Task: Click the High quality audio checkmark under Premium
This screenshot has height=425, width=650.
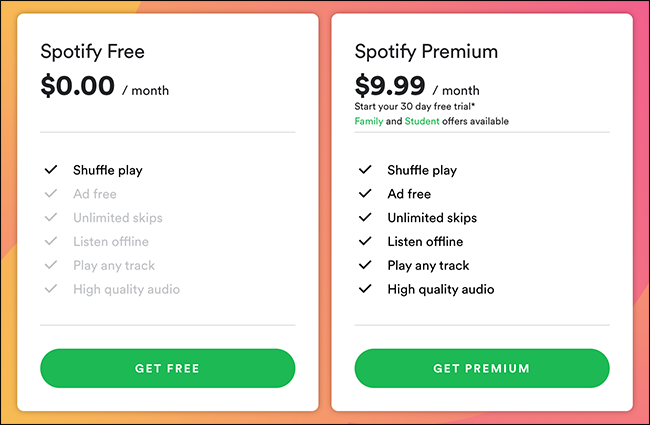Action: 365,290
